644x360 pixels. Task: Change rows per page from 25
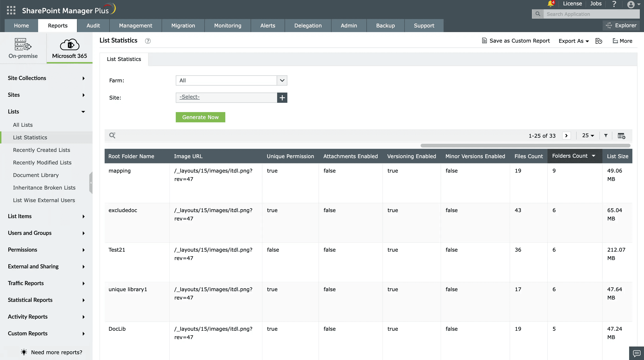588,136
